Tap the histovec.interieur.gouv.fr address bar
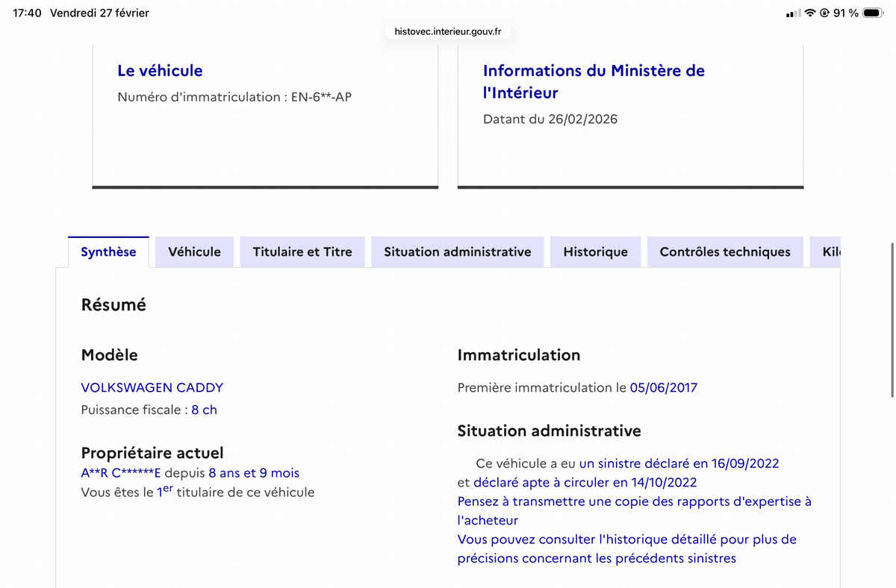 coord(448,31)
